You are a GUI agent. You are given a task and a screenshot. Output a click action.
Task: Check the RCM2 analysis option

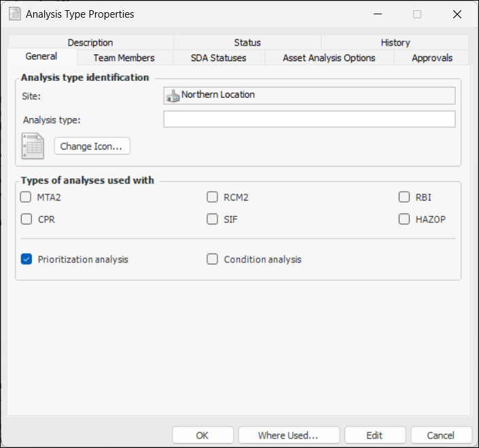click(x=213, y=198)
